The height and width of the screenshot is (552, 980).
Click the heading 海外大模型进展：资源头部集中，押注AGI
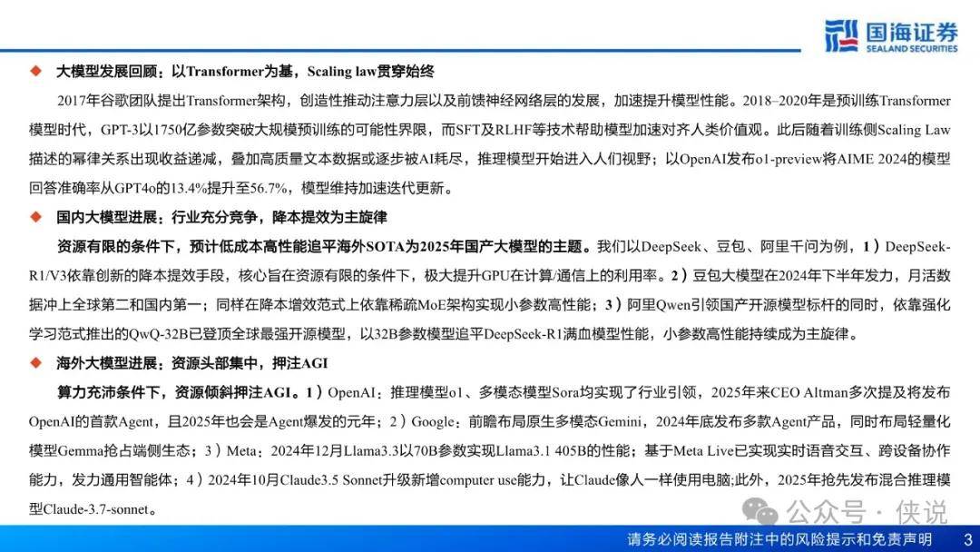click(191, 363)
